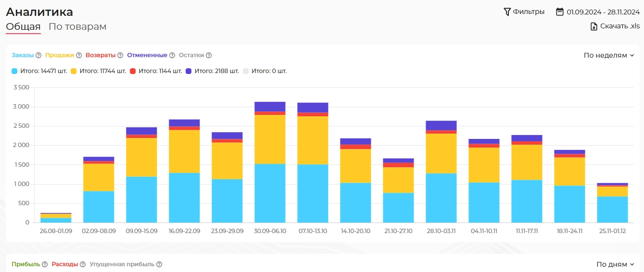Toggle the Продажи series visibility

60,55
